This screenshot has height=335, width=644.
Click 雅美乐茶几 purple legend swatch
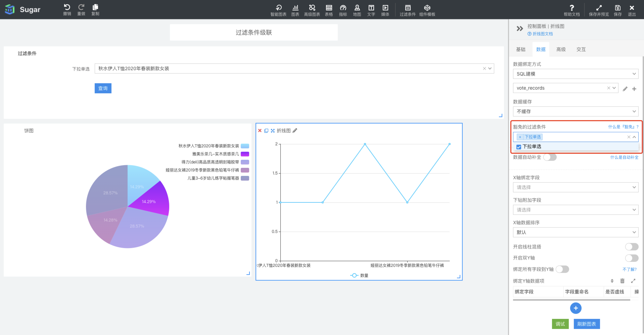tap(245, 154)
